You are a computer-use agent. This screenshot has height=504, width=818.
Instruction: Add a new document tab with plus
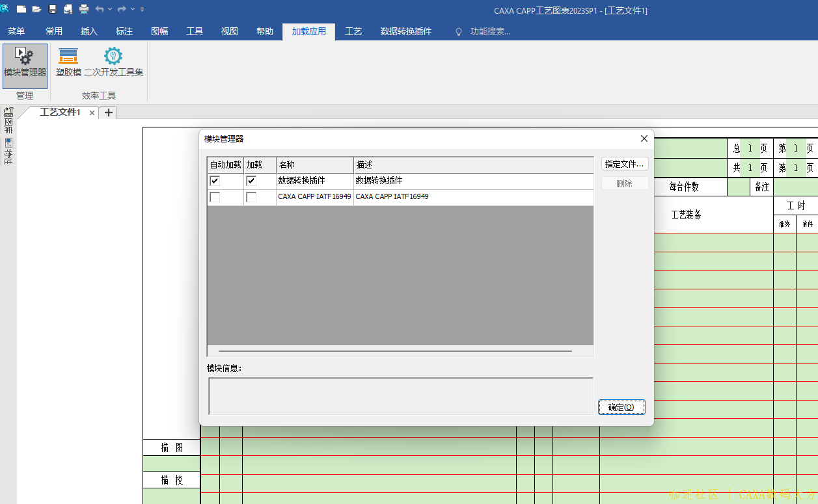108,113
